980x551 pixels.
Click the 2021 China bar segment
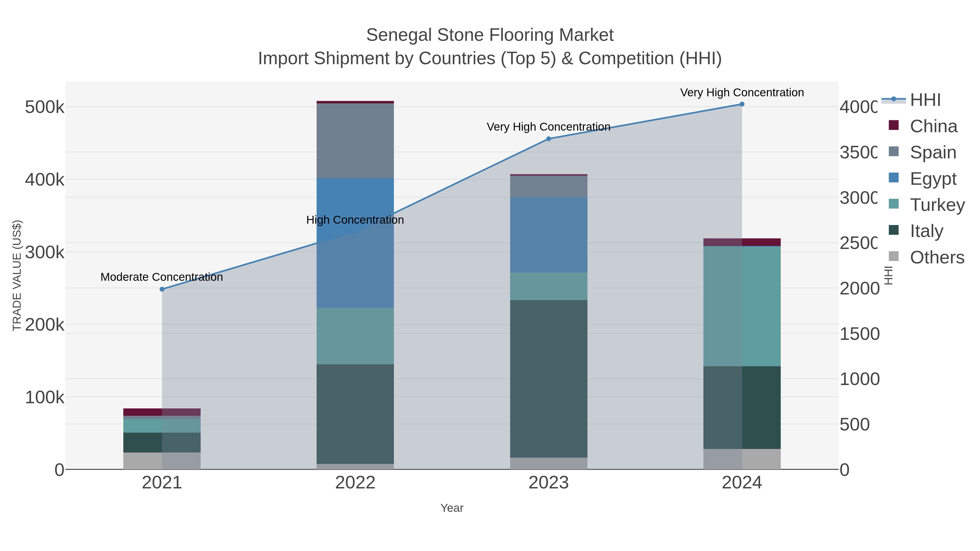tap(162, 412)
